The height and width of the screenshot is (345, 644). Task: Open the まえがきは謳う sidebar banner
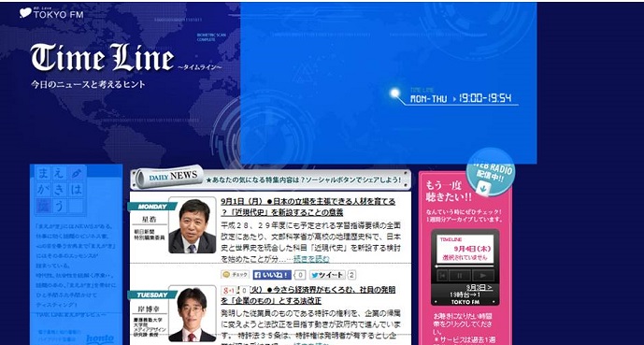61,190
